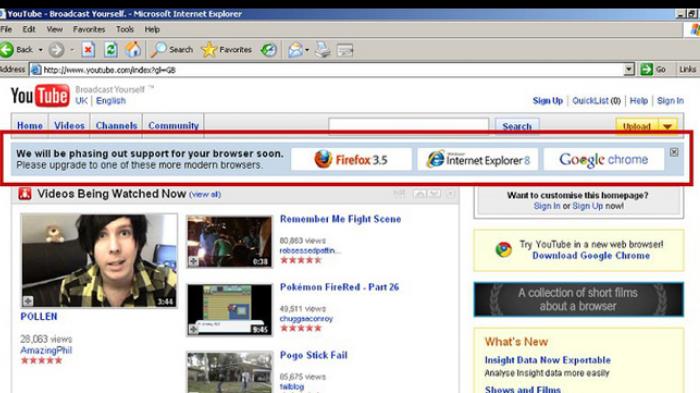The height and width of the screenshot is (393, 700).
Task: Open the View menu
Action: pos(54,29)
